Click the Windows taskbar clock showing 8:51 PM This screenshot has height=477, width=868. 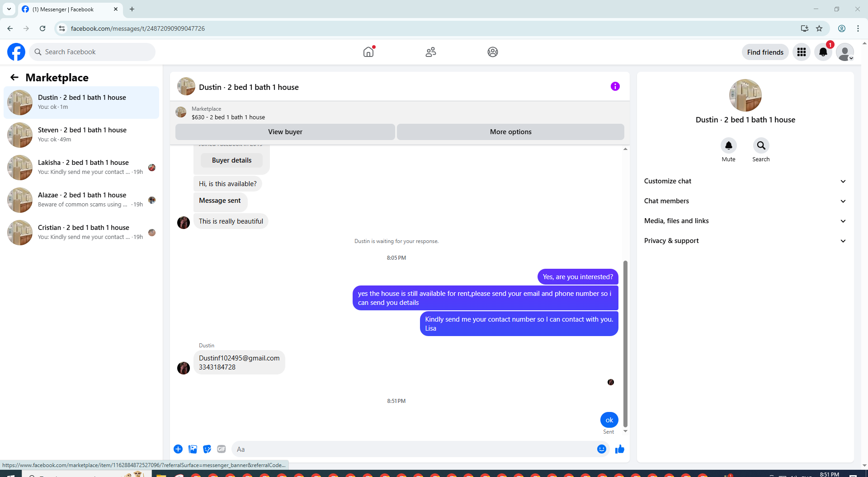829,474
